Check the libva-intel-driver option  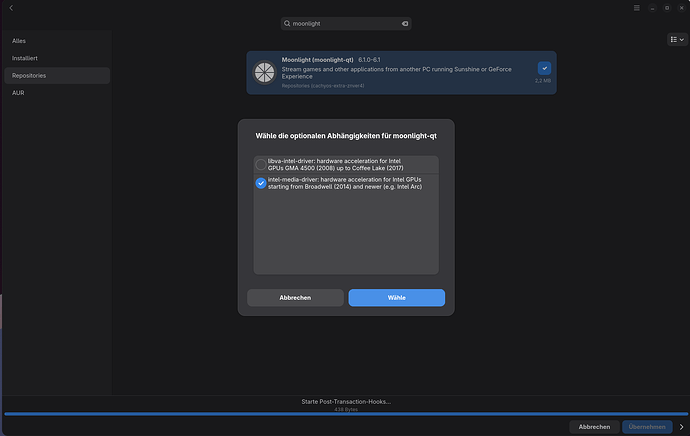point(261,165)
